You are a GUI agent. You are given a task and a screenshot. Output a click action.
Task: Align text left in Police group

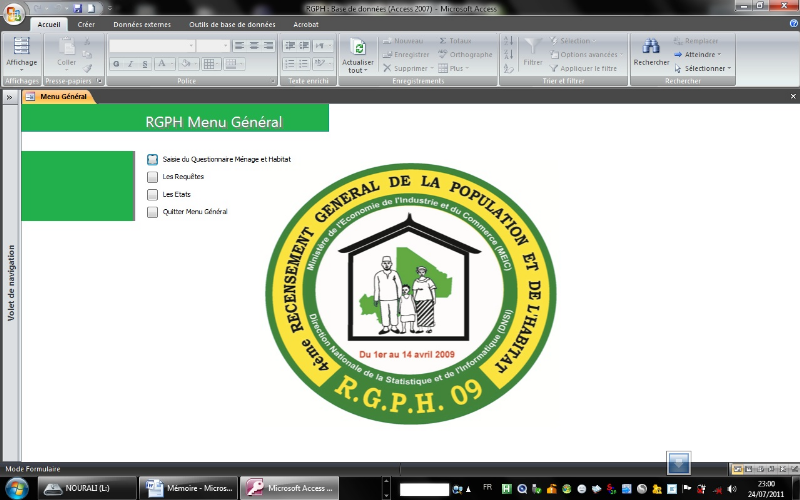(239, 46)
